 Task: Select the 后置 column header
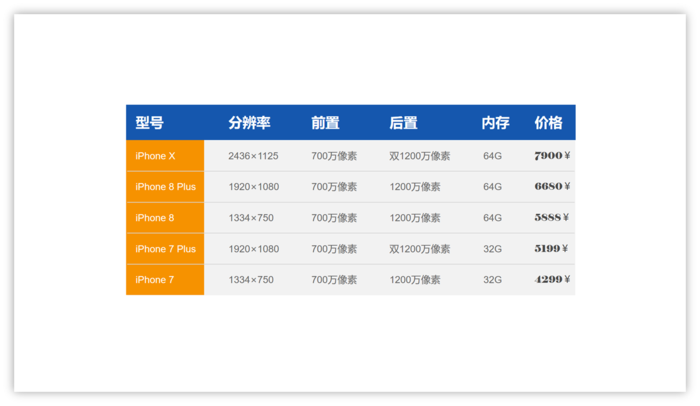(x=403, y=123)
